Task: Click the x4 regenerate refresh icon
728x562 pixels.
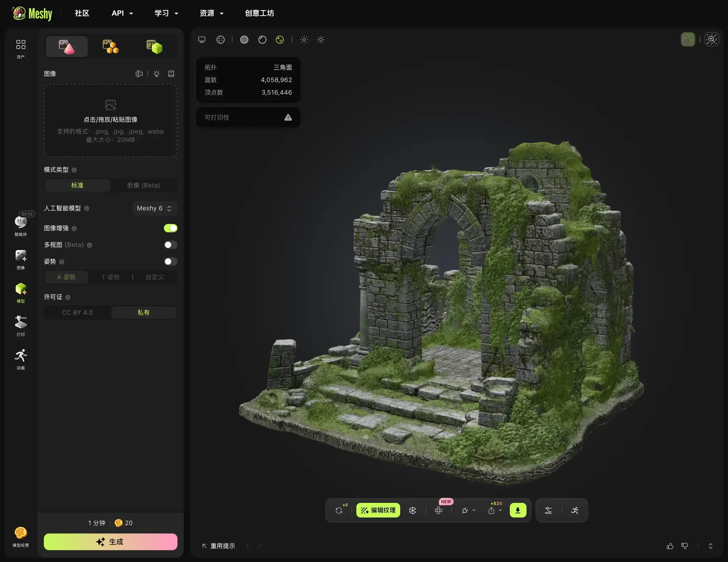Action: [x=339, y=510]
